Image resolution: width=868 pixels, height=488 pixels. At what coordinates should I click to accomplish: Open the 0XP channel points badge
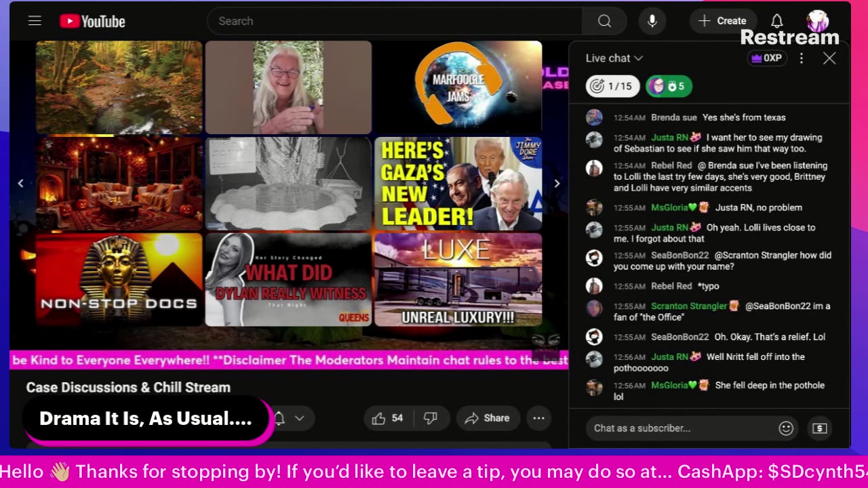(766, 58)
